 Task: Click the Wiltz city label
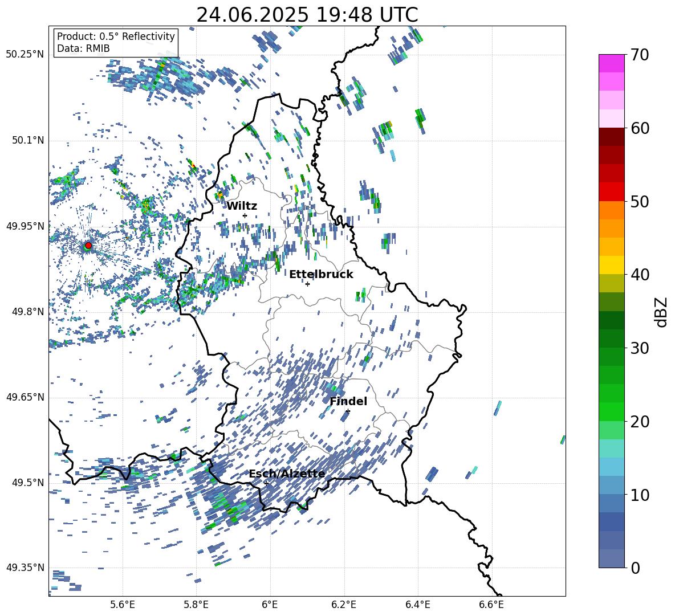click(x=242, y=206)
